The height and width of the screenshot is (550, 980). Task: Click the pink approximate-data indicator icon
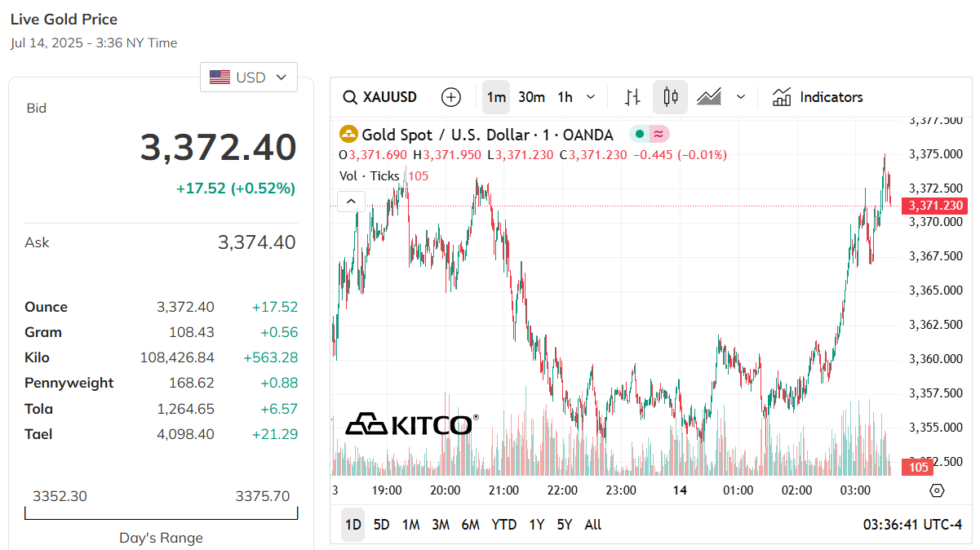pos(658,135)
